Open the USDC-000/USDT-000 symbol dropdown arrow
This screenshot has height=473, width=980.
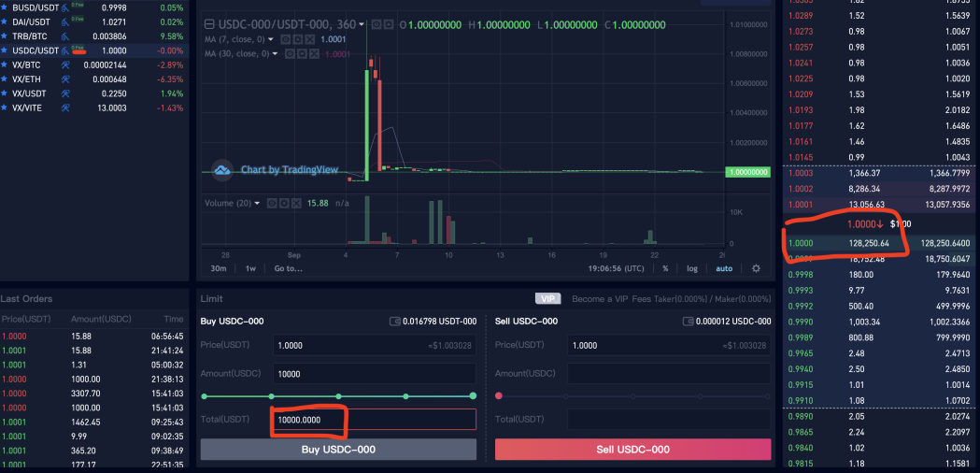coord(362,24)
